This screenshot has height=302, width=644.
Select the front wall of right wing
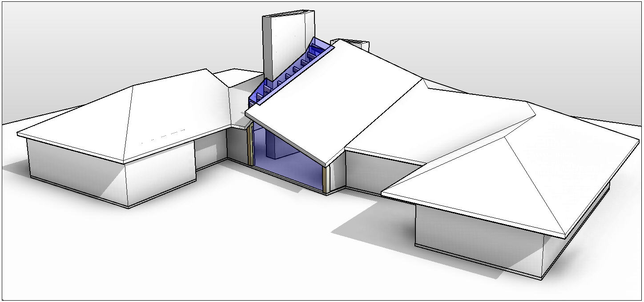tap(479, 241)
